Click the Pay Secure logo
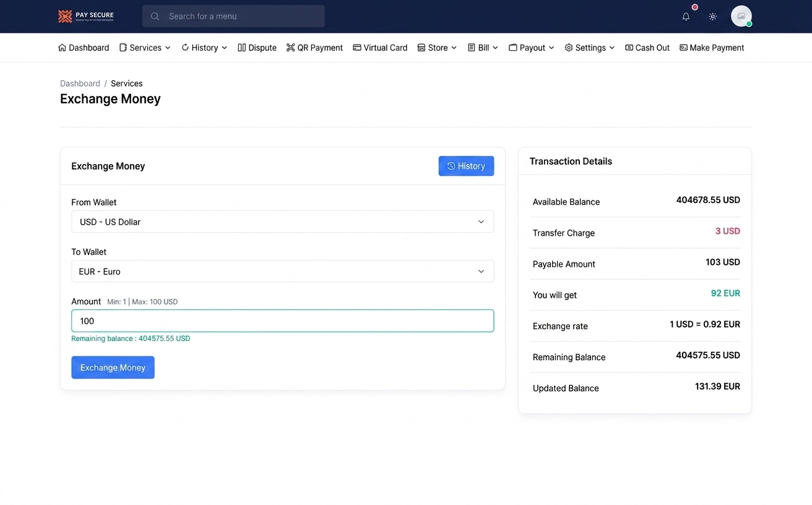 pyautogui.click(x=86, y=16)
